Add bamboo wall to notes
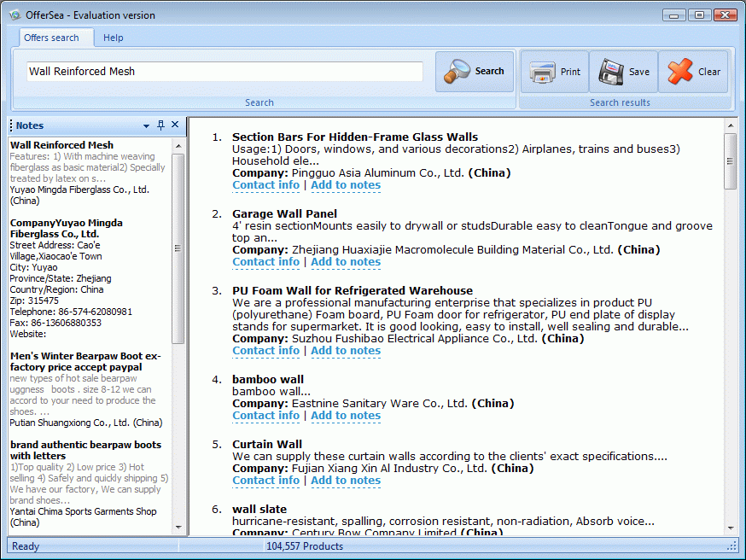 [x=346, y=416]
